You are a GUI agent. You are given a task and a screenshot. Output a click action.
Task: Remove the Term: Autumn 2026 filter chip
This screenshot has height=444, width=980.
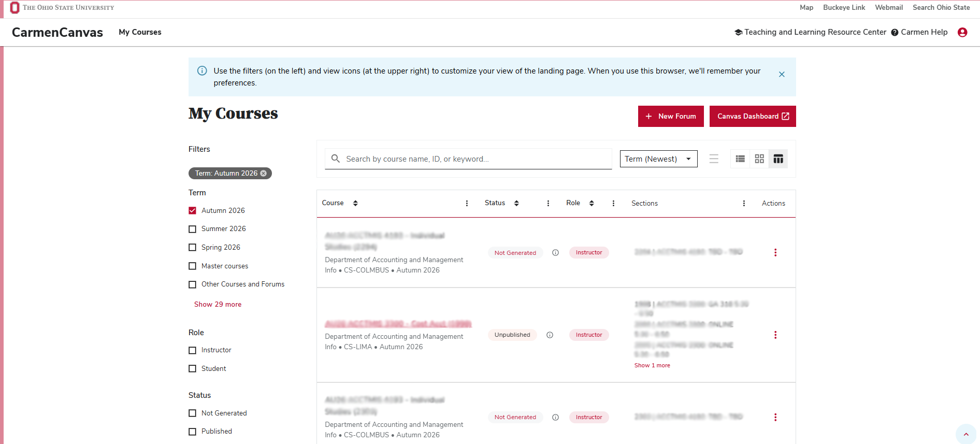tap(264, 174)
